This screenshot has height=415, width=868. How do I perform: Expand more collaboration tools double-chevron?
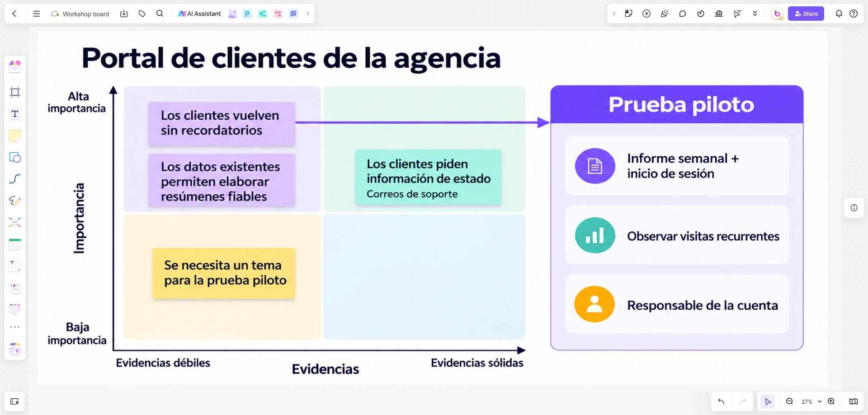755,14
